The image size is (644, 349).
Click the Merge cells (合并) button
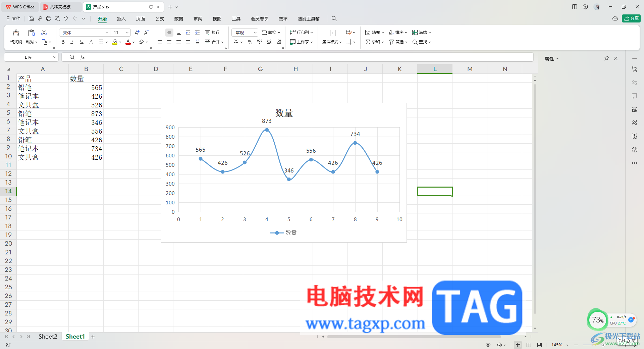click(x=214, y=42)
